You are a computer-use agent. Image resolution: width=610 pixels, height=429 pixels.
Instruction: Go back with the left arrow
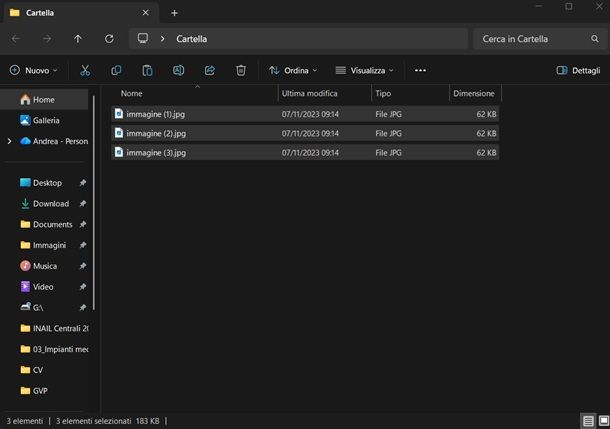click(x=16, y=39)
